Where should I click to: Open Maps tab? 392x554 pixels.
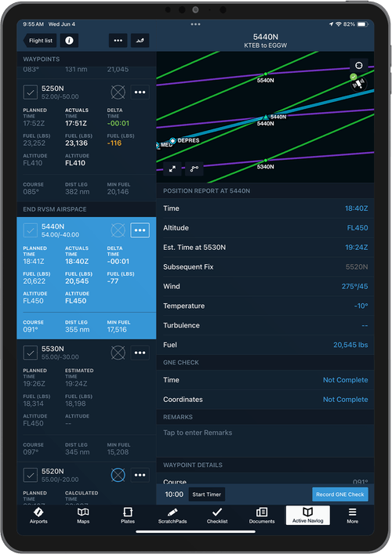pyautogui.click(x=83, y=516)
